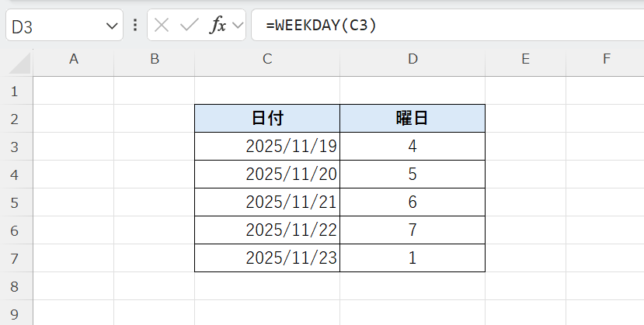Select the 日付 header cell
Screen dimensions: 644x325
(267, 119)
